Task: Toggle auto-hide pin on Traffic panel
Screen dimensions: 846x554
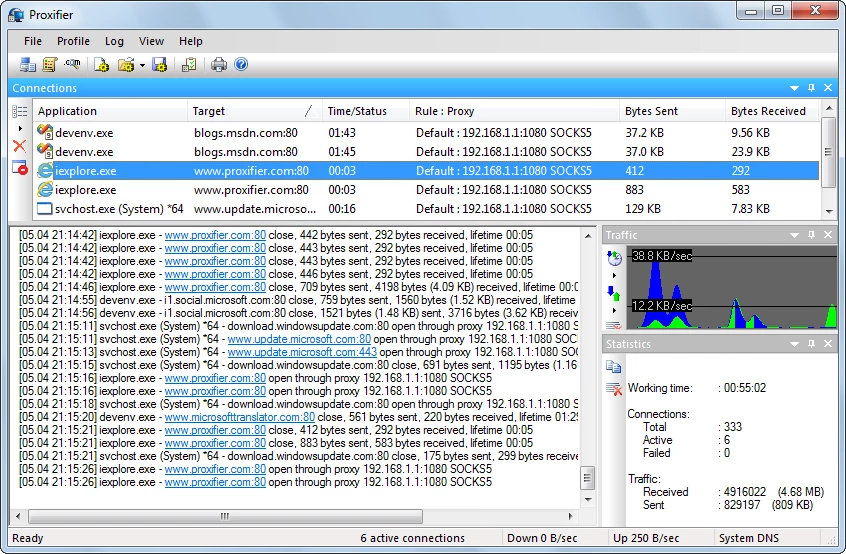Action: (x=811, y=235)
